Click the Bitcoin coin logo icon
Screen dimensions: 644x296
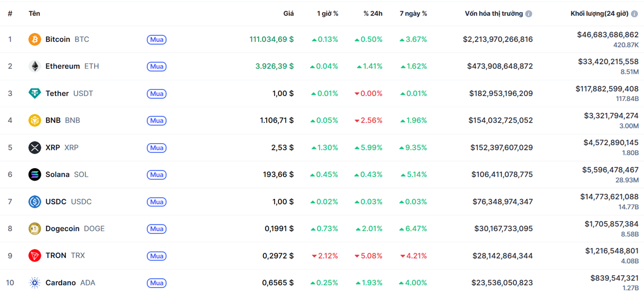click(35, 39)
